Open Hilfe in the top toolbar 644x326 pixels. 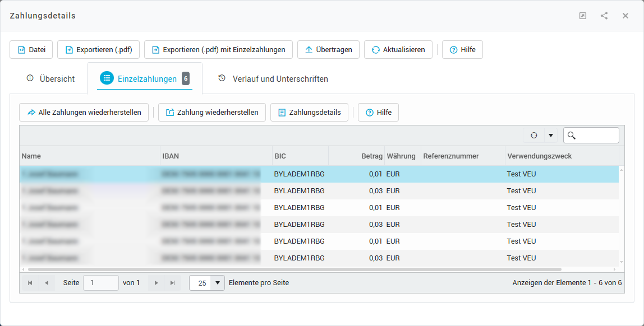(462, 49)
